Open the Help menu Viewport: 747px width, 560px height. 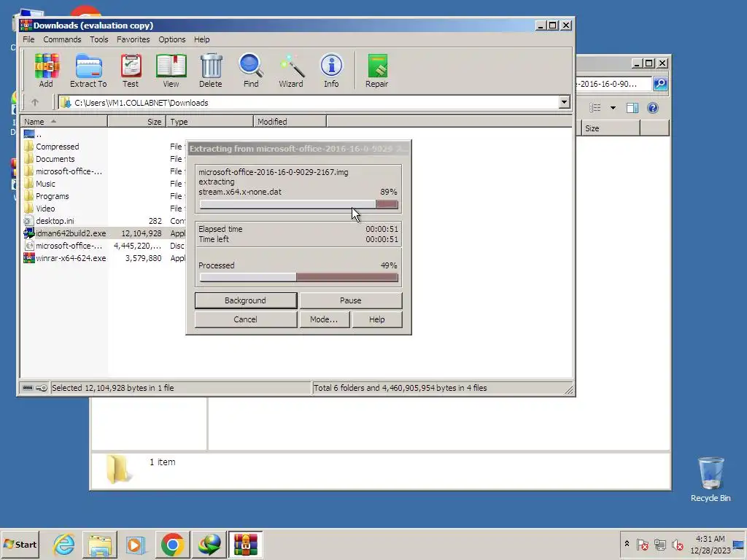click(x=201, y=39)
